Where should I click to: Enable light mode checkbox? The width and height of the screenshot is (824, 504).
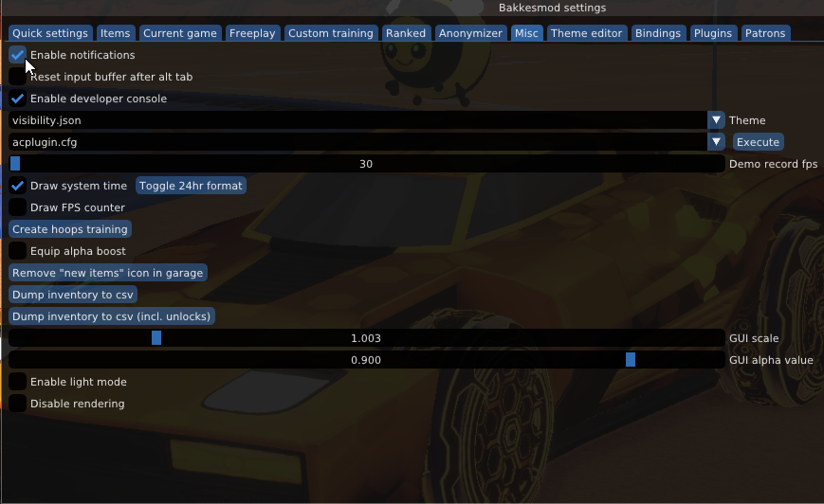17,382
